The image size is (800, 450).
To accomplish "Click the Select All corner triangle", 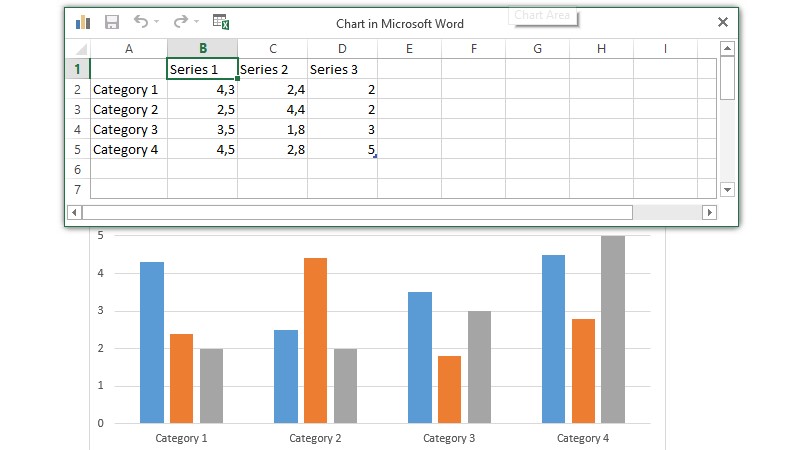I will point(78,49).
